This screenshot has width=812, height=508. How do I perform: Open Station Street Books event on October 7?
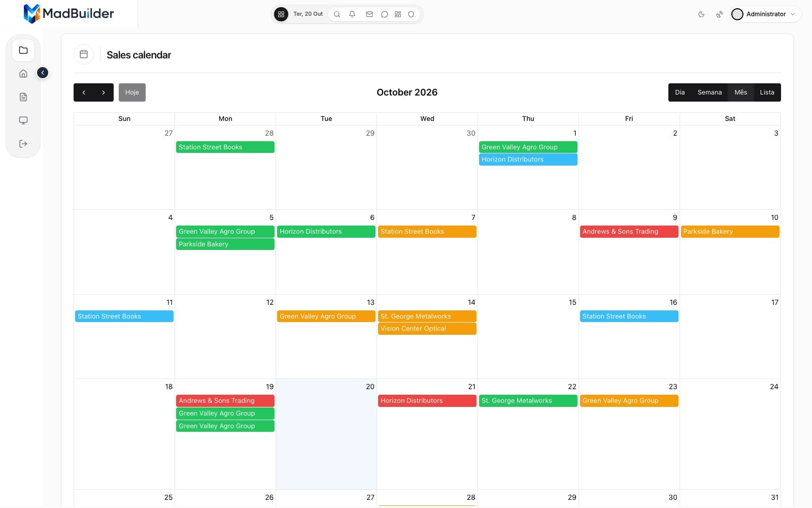pyautogui.click(x=427, y=232)
